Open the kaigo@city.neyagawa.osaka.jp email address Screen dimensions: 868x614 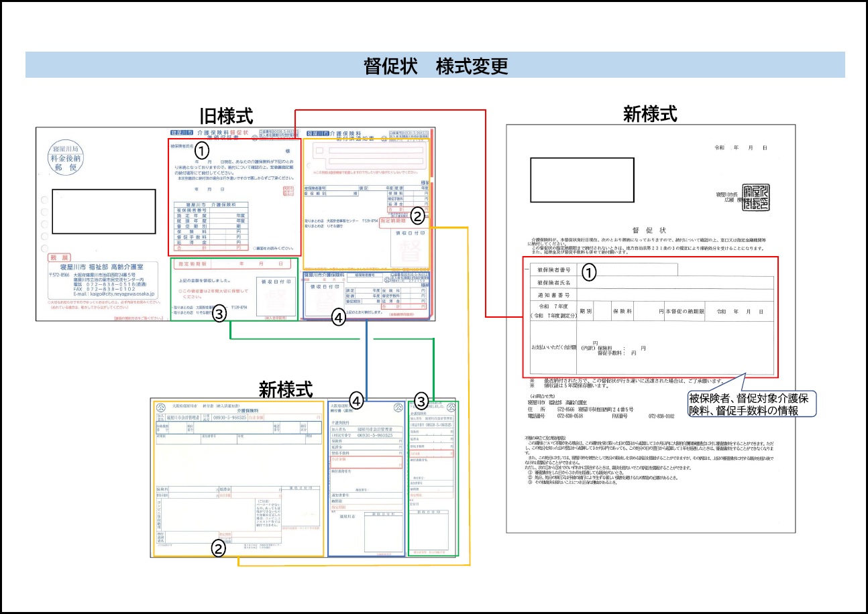pos(115,294)
